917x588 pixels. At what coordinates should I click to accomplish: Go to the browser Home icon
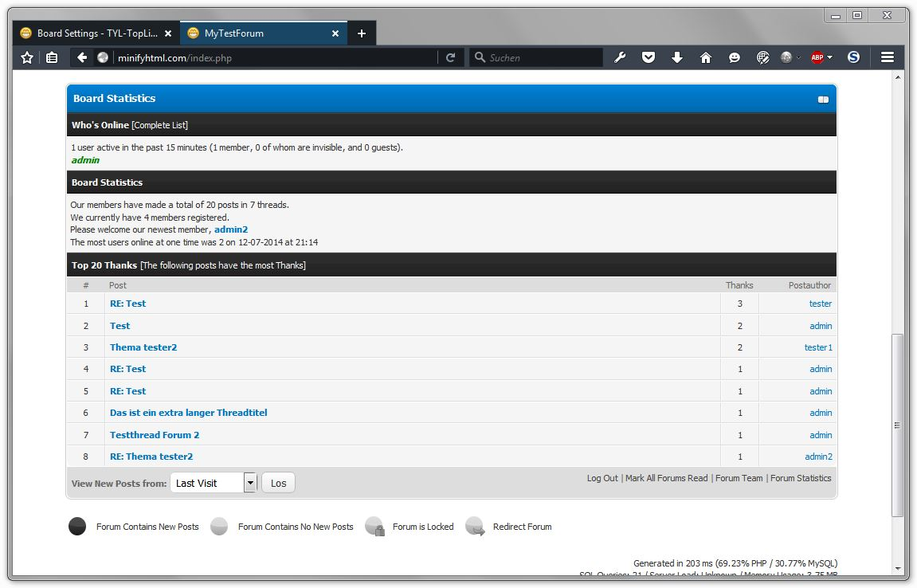[x=705, y=57]
